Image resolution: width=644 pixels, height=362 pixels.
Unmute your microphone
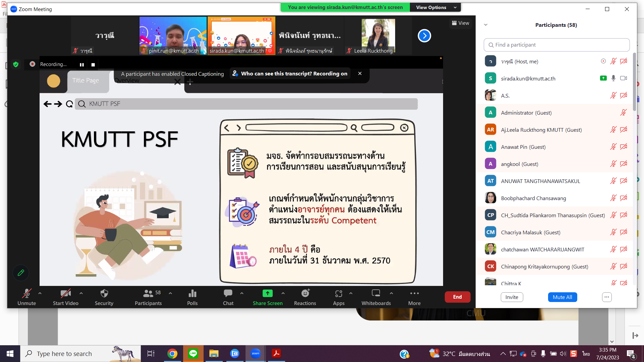(26, 297)
